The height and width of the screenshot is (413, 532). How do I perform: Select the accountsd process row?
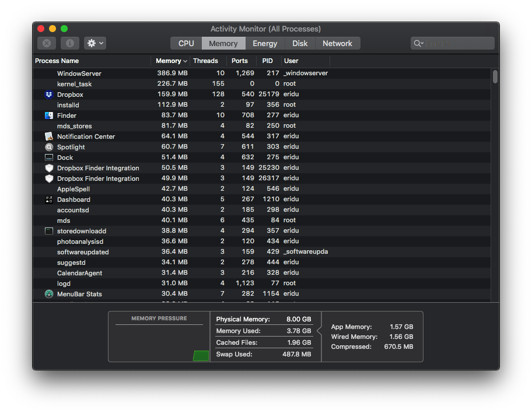(x=261, y=210)
